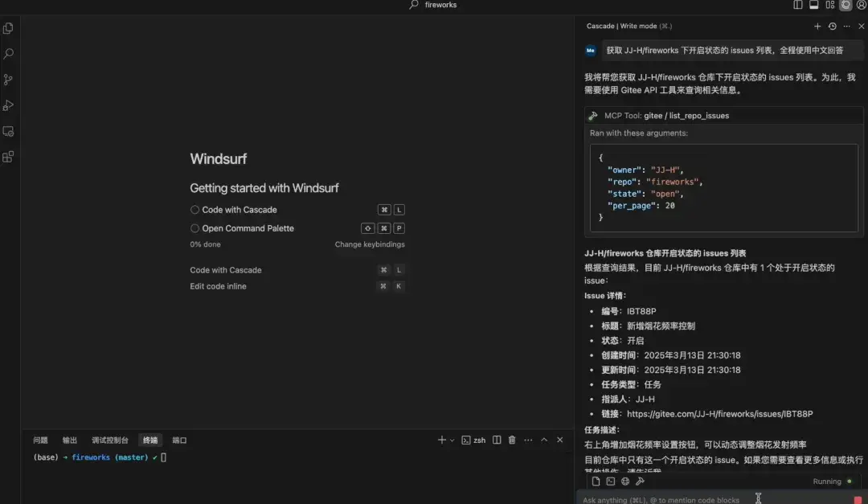Click the 0% done progress text
The image size is (868, 504).
point(206,244)
